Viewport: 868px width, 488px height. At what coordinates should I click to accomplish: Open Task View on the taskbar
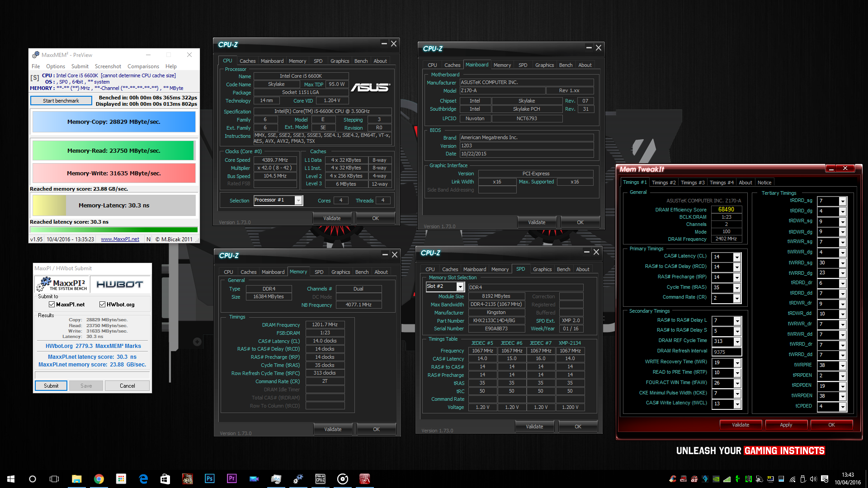(x=54, y=479)
